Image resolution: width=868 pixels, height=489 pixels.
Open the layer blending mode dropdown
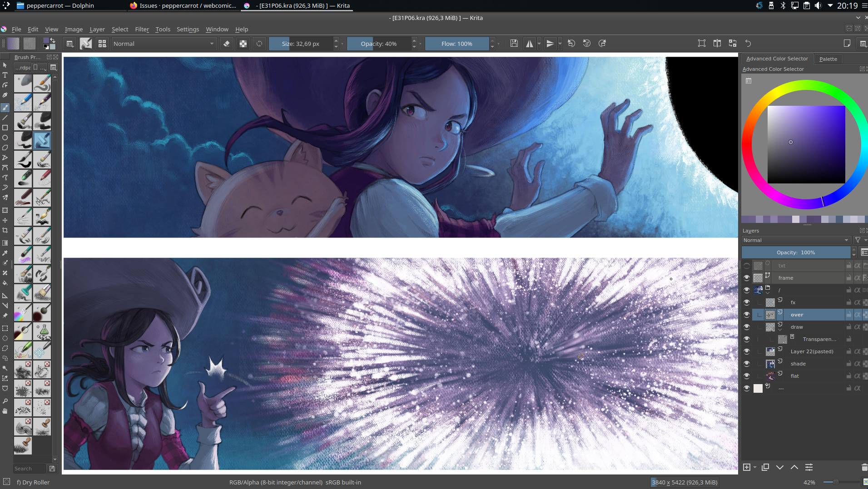click(x=796, y=240)
